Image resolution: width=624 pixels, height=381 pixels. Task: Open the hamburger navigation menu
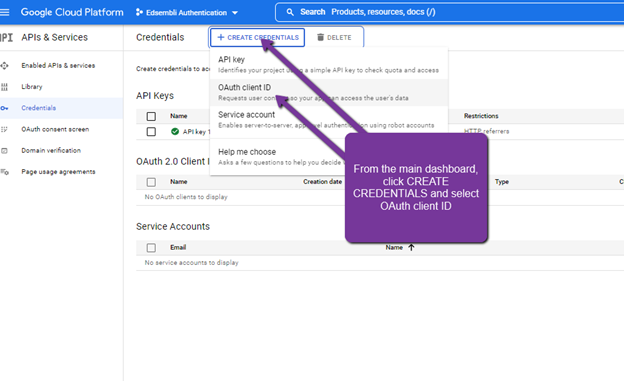tap(4, 12)
